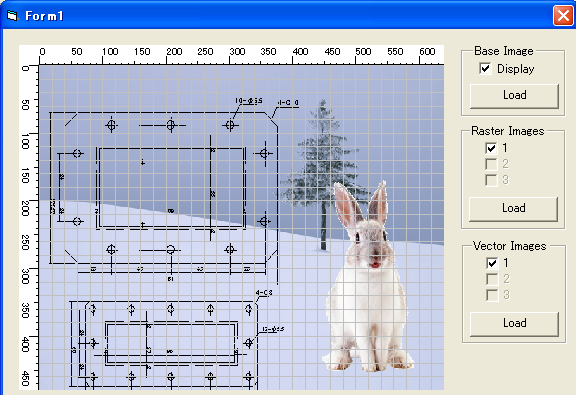
Task: Click the 'Raster Images' group label
Action: tap(507, 131)
